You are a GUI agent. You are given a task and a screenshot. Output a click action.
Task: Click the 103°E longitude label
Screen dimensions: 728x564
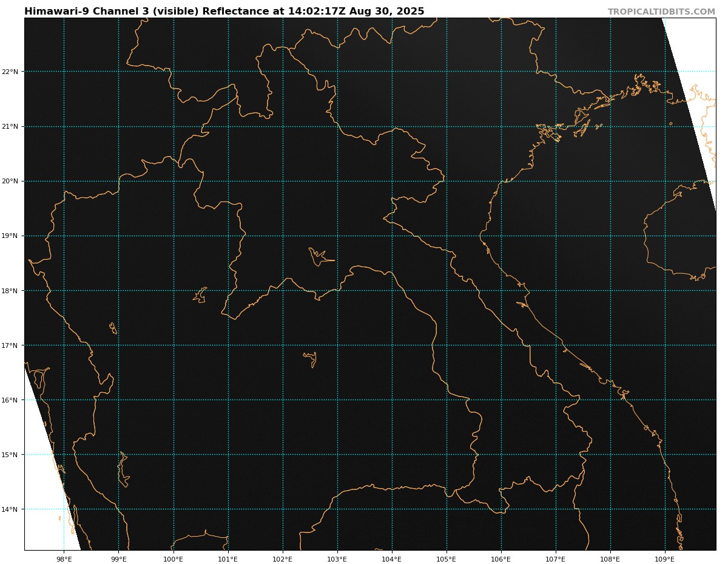pos(337,559)
